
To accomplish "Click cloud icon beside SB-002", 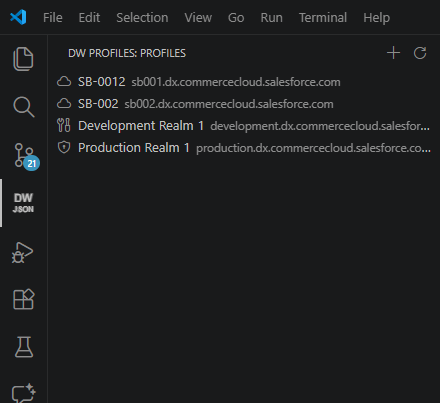I will click(64, 104).
